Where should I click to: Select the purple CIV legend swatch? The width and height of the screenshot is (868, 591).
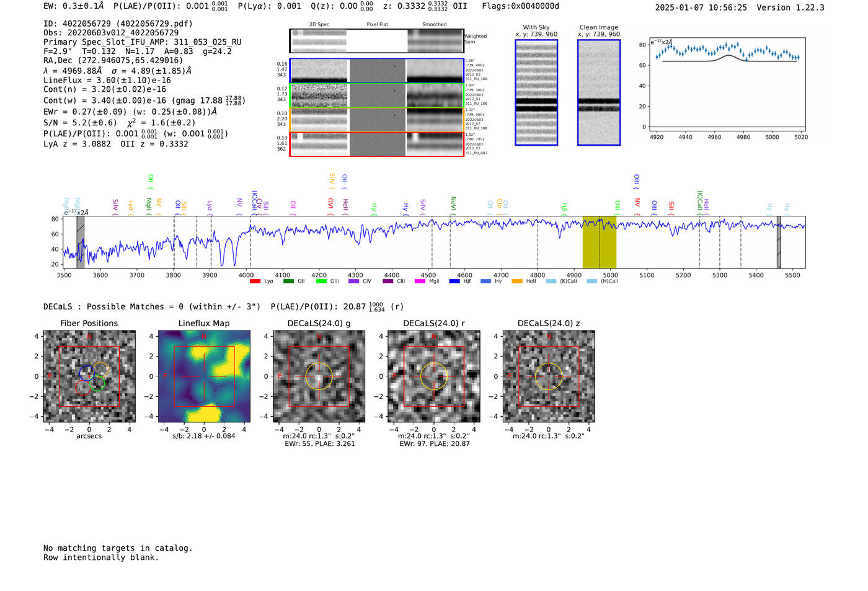pyautogui.click(x=354, y=282)
